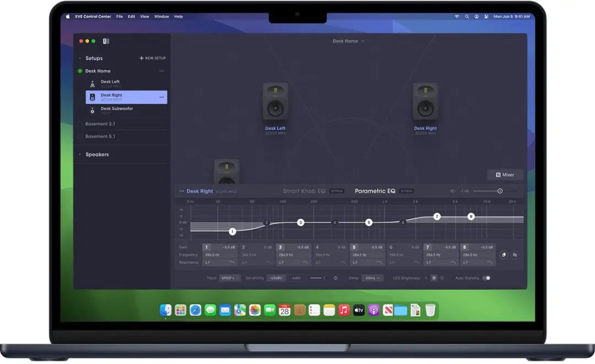This screenshot has width=595, height=364.
Task: Select the subwoofer on the room layout
Action: pyautogui.click(x=226, y=172)
